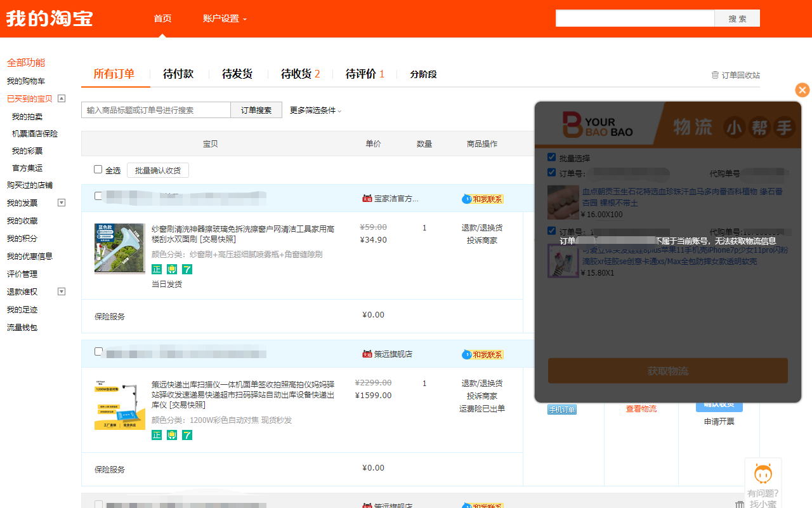
Task: Open the 账户设置 dropdown
Action: point(225,18)
